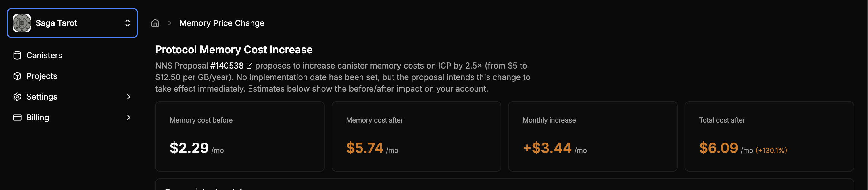The height and width of the screenshot is (190, 868).
Task: Click the home icon in the breadcrumb
Action: (x=155, y=23)
